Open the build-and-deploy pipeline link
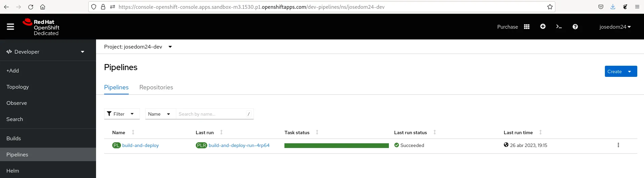Image resolution: width=644 pixels, height=178 pixels. (x=140, y=145)
